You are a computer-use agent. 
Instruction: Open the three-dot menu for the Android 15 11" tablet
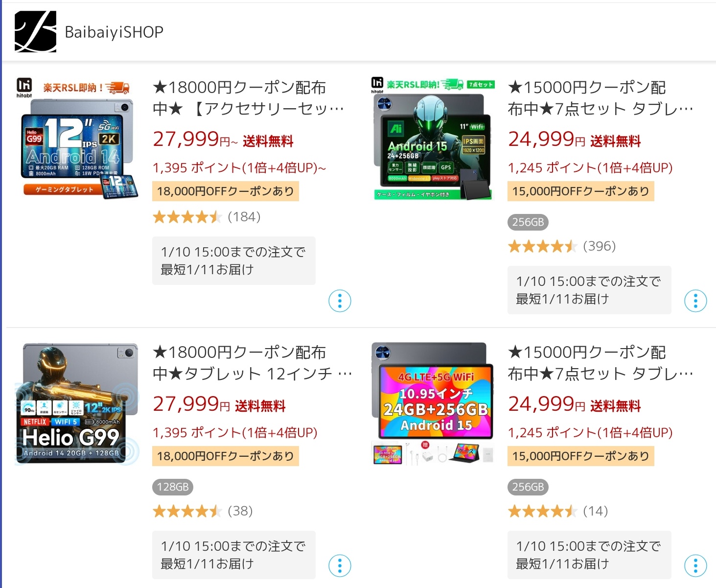point(695,301)
